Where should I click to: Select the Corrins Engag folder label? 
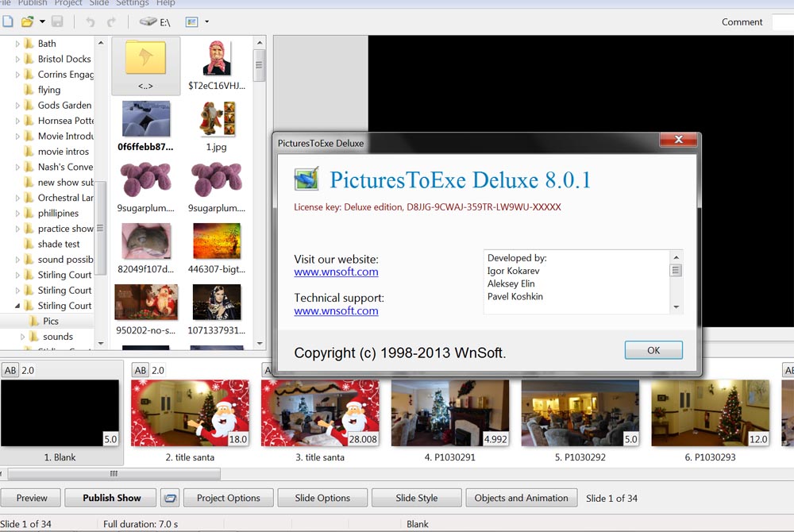click(66, 75)
